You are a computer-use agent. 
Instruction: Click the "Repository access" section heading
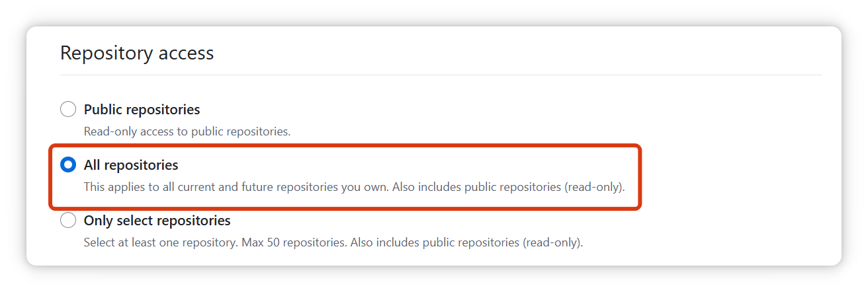137,53
